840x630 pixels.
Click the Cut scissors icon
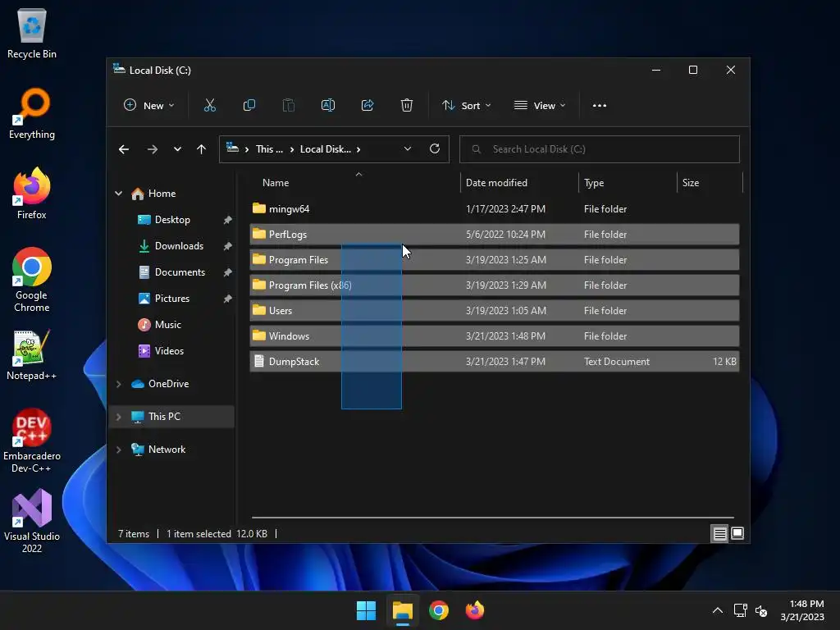[209, 106]
